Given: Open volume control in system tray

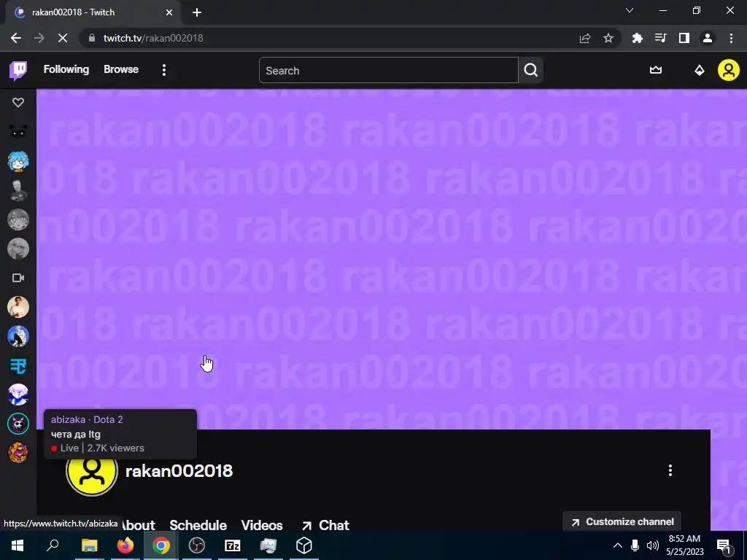Looking at the screenshot, I should tap(653, 545).
